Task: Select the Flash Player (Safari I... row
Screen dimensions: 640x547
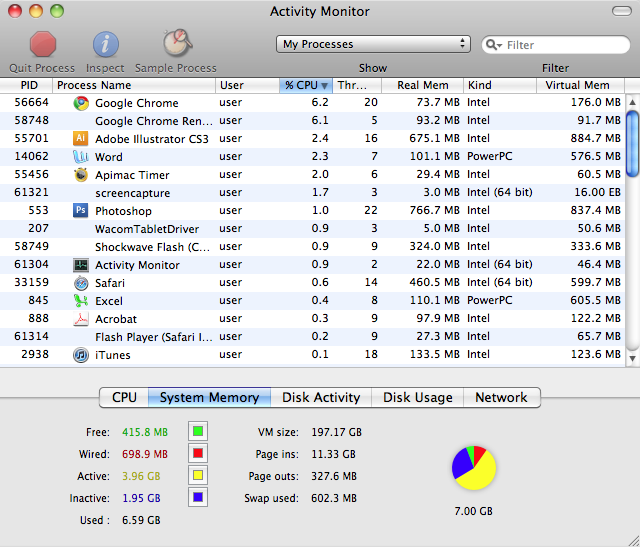Action: pos(312,336)
